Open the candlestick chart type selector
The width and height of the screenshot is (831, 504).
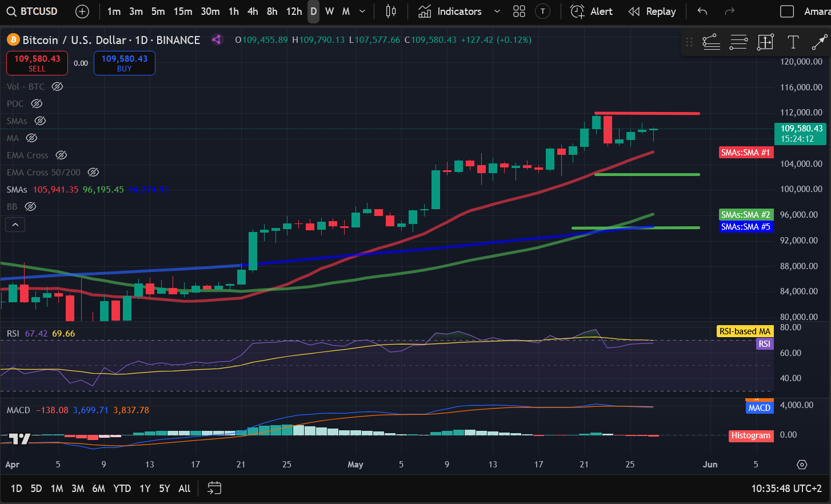(391, 11)
